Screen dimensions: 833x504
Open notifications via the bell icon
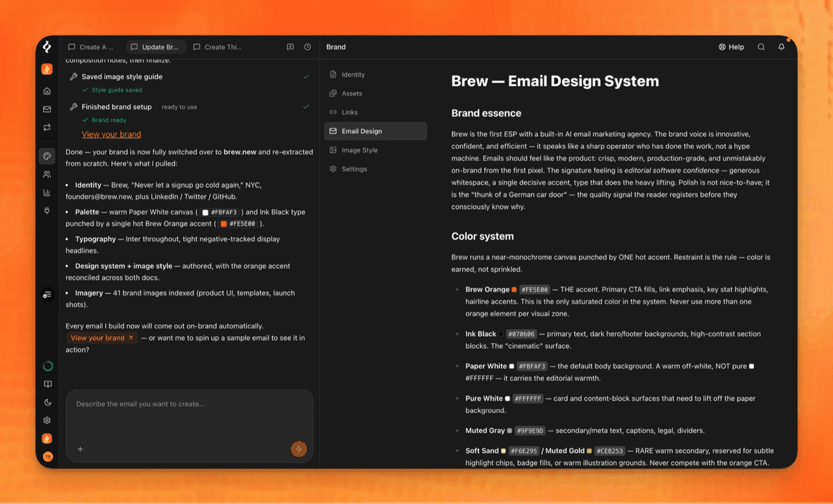tap(782, 47)
